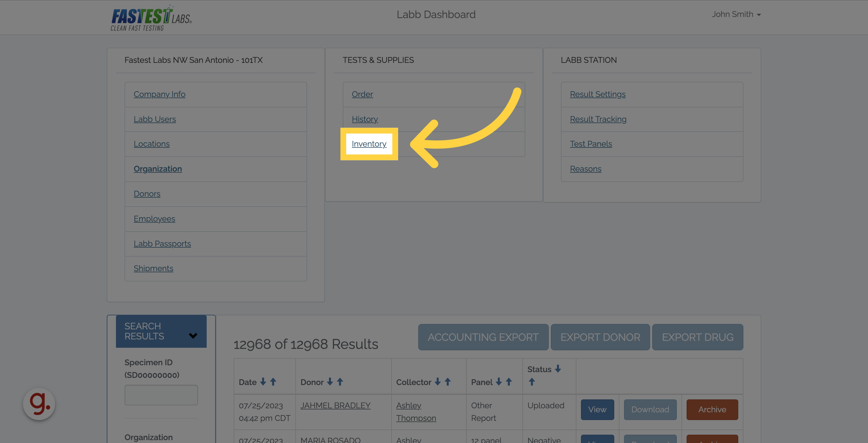868x443 pixels.
Task: Go to Result Settings
Action: (597, 94)
